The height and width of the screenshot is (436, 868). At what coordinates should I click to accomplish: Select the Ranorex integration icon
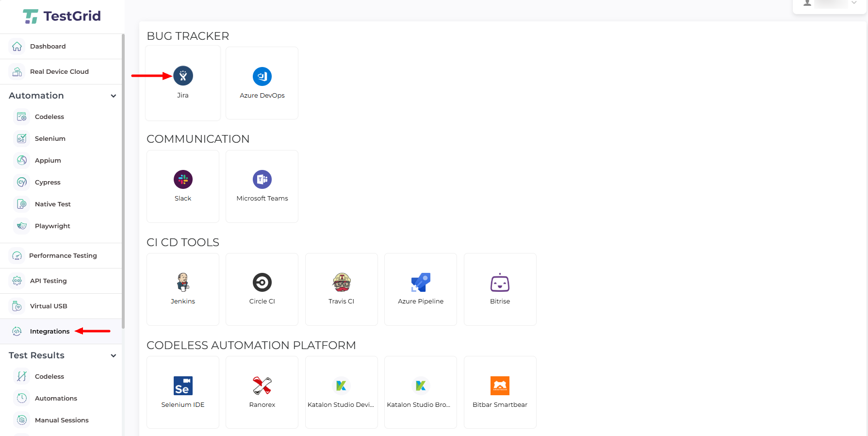[x=262, y=386]
